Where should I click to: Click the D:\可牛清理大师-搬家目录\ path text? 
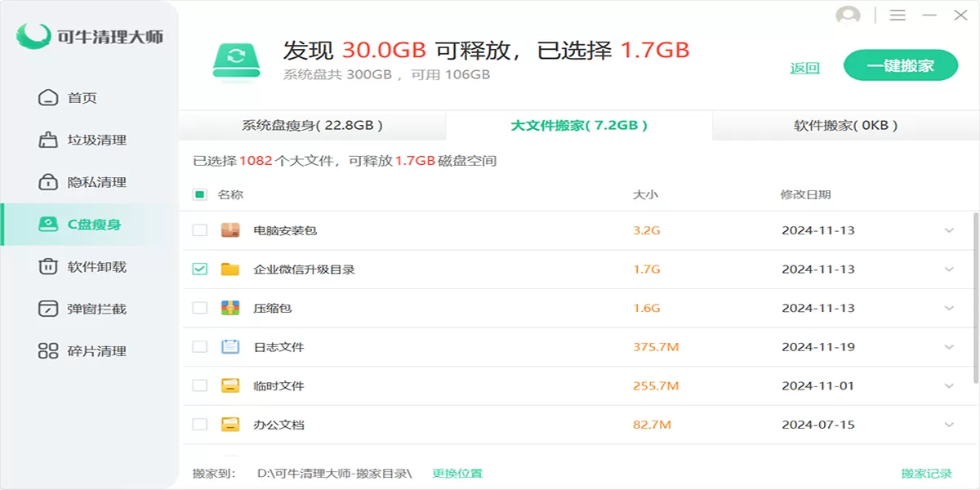(334, 473)
